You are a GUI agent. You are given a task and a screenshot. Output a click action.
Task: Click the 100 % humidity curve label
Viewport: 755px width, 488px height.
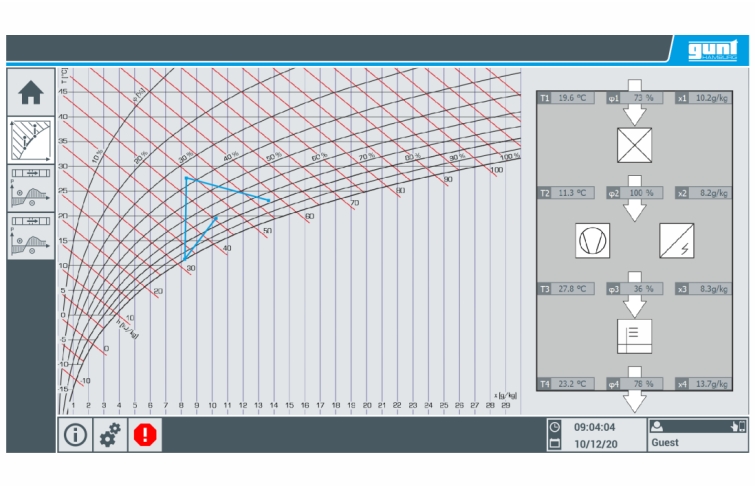tap(509, 157)
